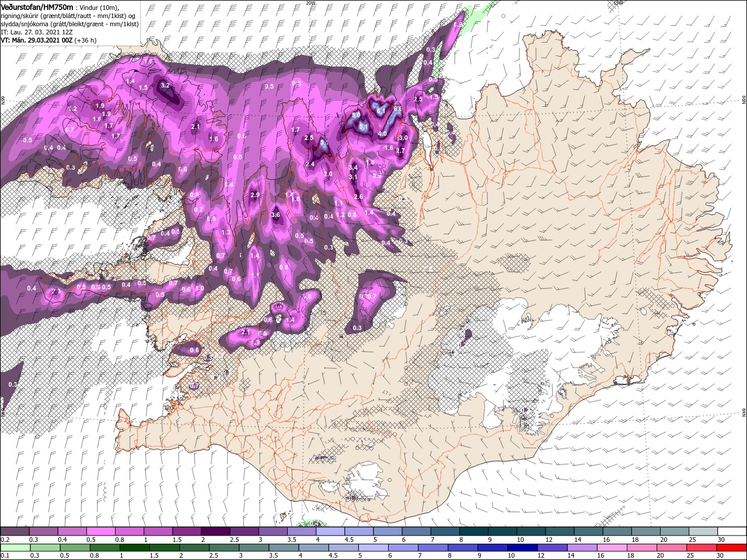Select the light lavender 4 mm snow scale swatch
This screenshot has height=560, width=747.
330,531
